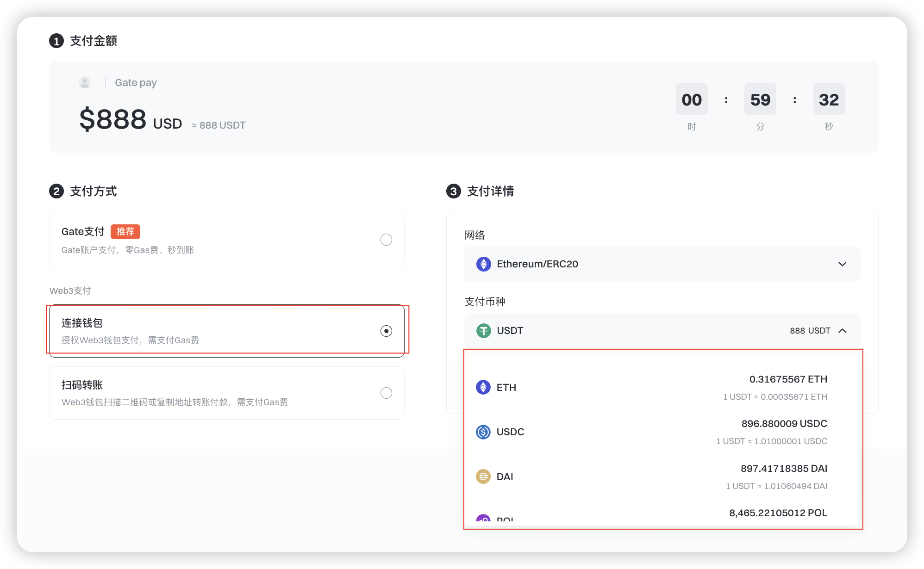Click the merchant avatar icon beside Gate pay
Screen dimensions: 924x569
85,83
